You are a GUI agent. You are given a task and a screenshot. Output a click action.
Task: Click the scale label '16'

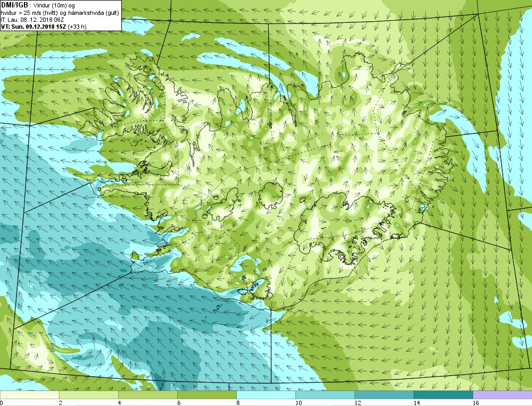point(475,403)
